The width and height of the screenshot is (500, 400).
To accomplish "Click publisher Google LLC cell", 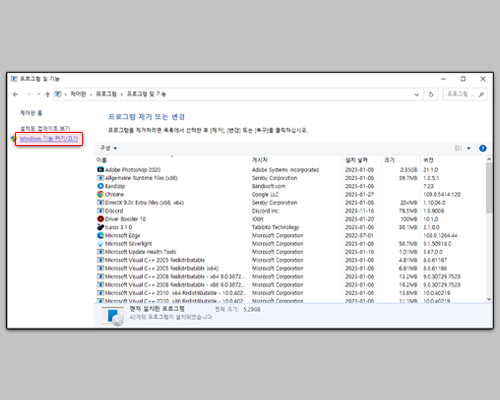I will click(265, 194).
